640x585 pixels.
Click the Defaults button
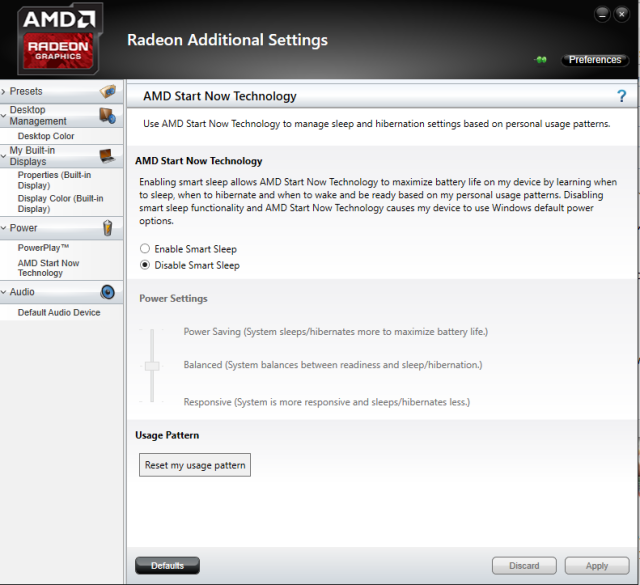coord(167,565)
